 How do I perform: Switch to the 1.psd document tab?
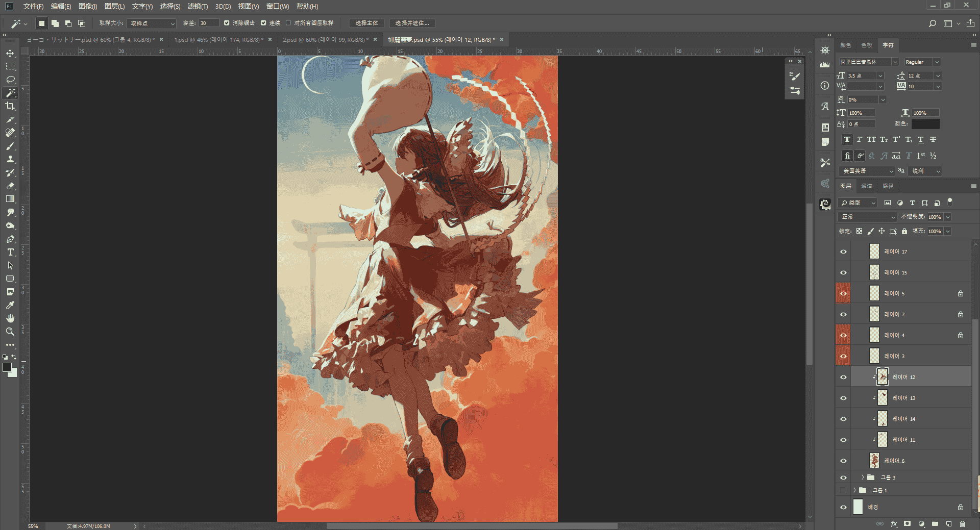pos(218,39)
